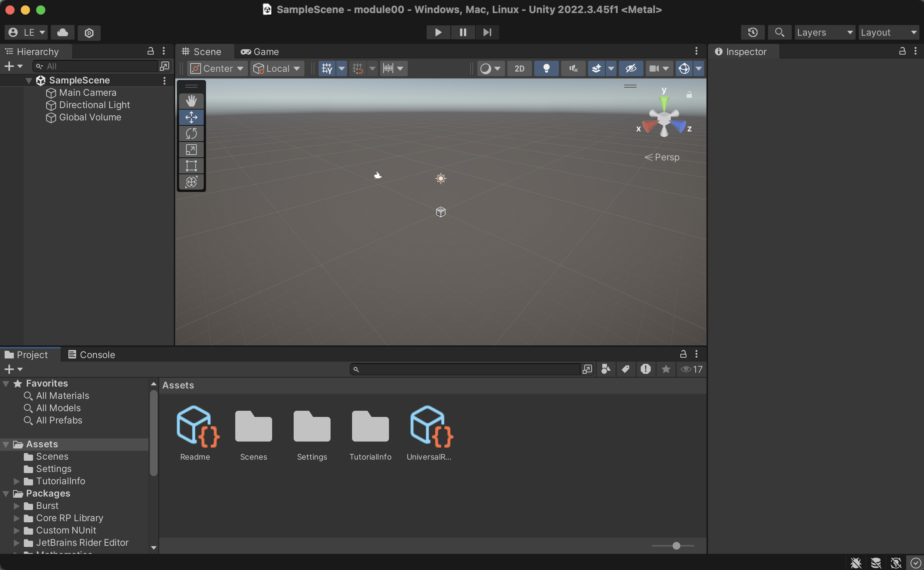Screen dimensions: 924x570
Task: Adjust the asset icon size slider
Action: click(676, 546)
